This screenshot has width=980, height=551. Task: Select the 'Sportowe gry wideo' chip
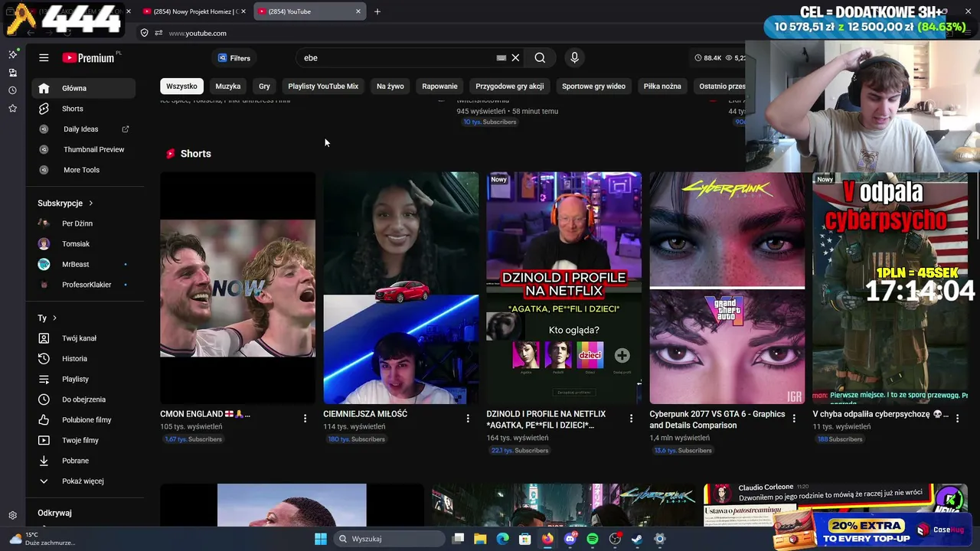click(x=593, y=86)
